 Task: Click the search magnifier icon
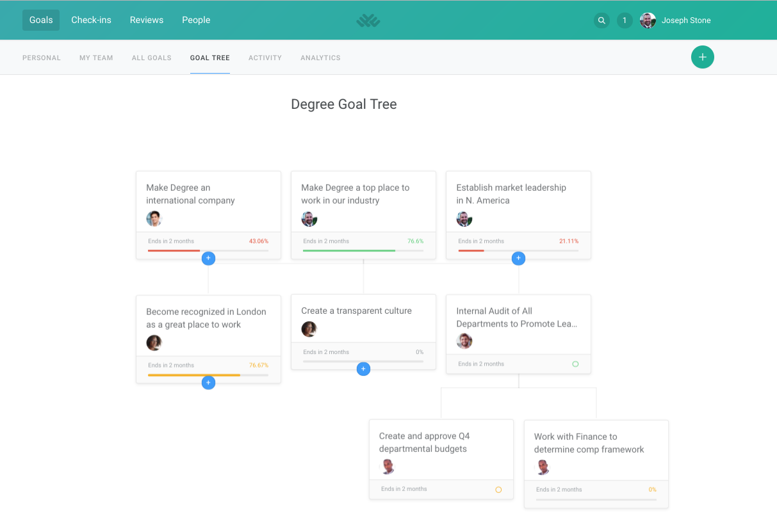point(601,20)
